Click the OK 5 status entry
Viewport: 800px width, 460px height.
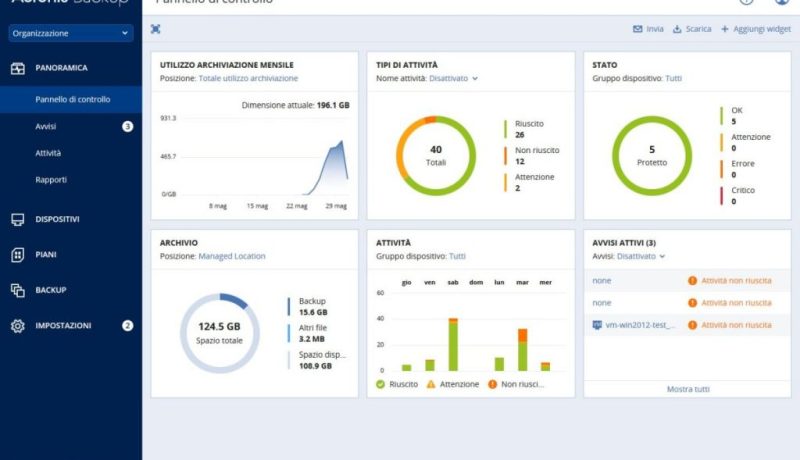[x=732, y=116]
